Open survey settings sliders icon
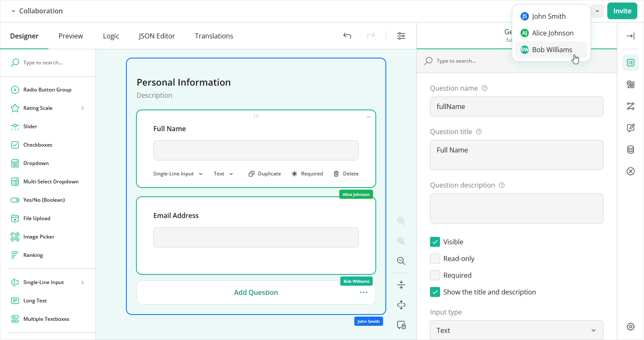The width and height of the screenshot is (644, 340). point(401,36)
